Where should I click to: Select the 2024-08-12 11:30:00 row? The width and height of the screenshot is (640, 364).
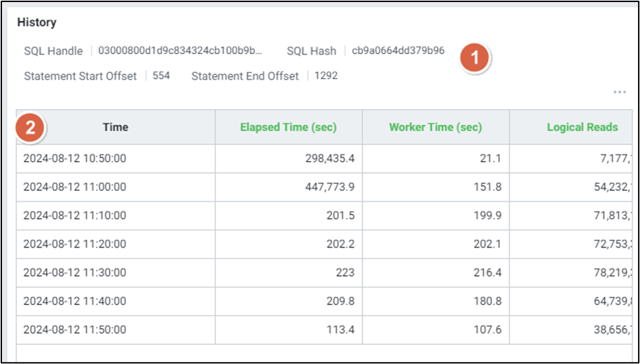coord(74,272)
